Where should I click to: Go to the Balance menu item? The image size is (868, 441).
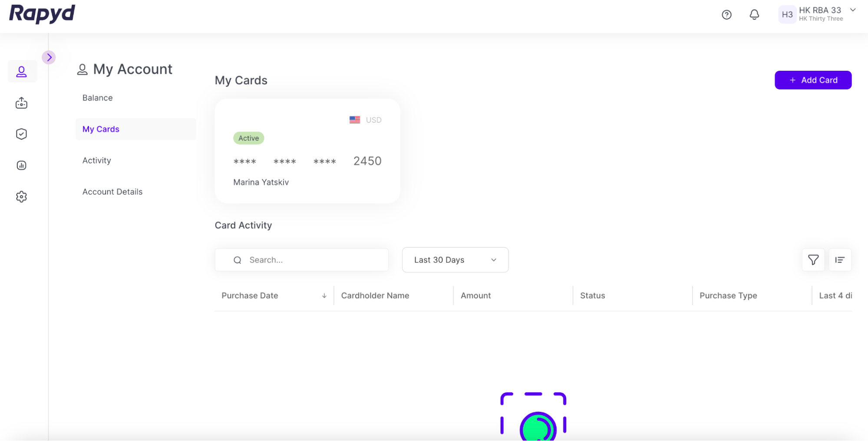(98, 98)
